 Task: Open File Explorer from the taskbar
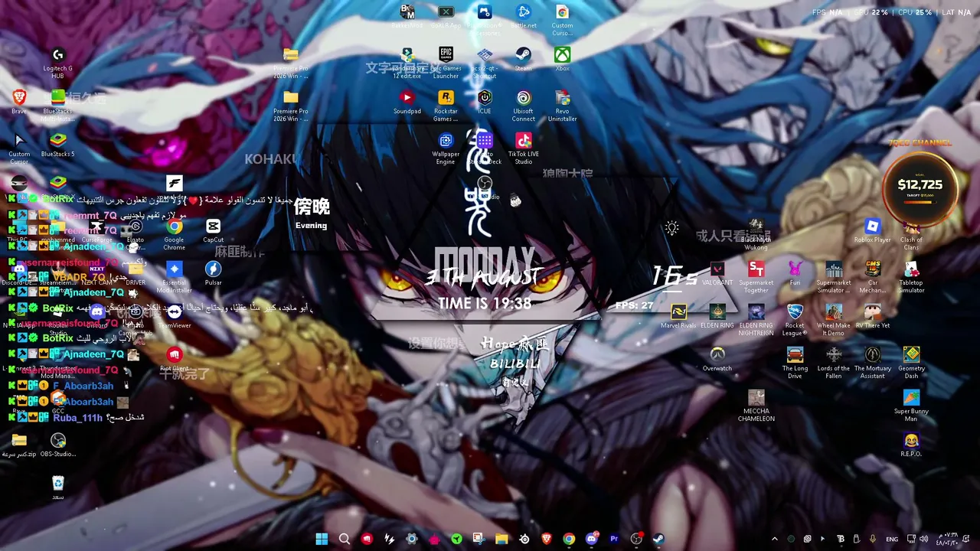click(x=501, y=539)
